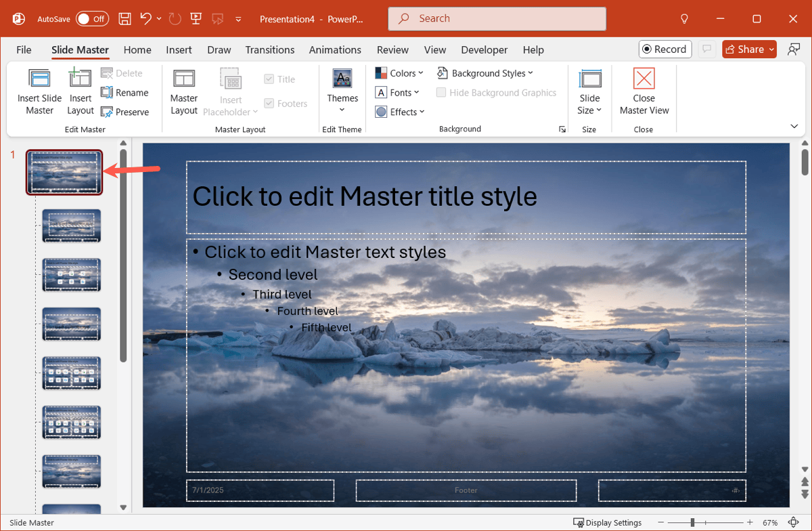The width and height of the screenshot is (812, 531).
Task: Click the Preserve master icon
Action: (107, 112)
